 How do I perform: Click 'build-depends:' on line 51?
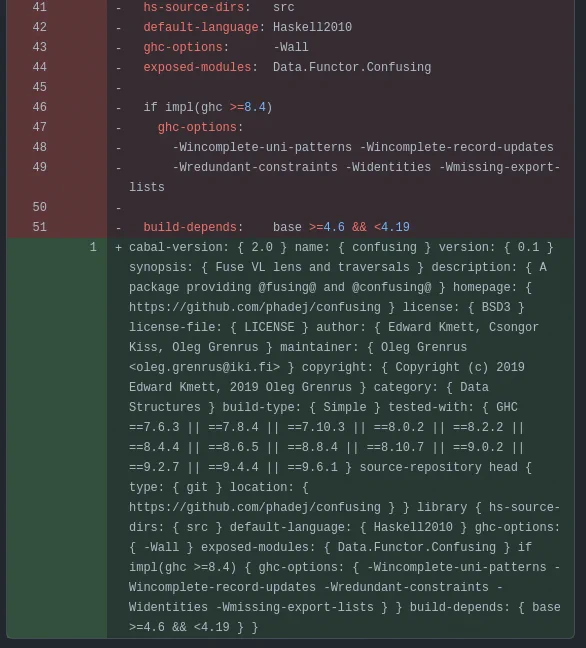click(193, 227)
